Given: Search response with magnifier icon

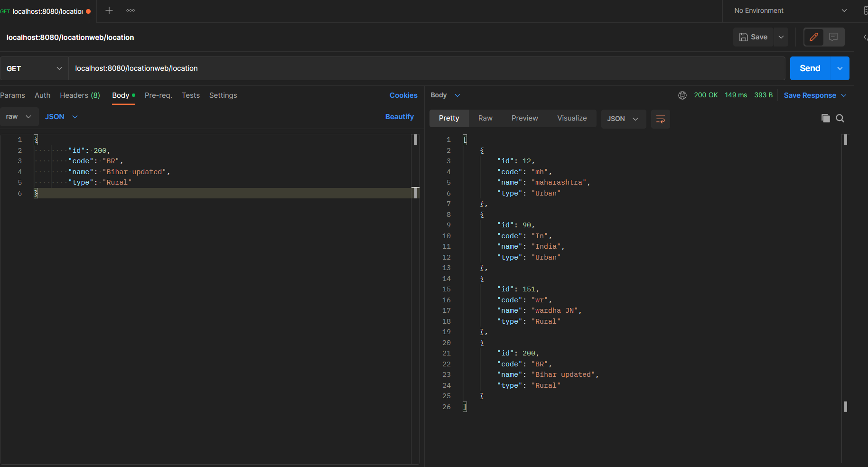Looking at the screenshot, I should 840,118.
